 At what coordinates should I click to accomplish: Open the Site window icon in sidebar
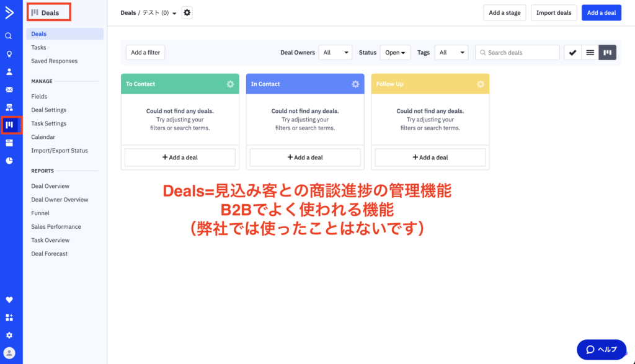pyautogui.click(x=9, y=143)
